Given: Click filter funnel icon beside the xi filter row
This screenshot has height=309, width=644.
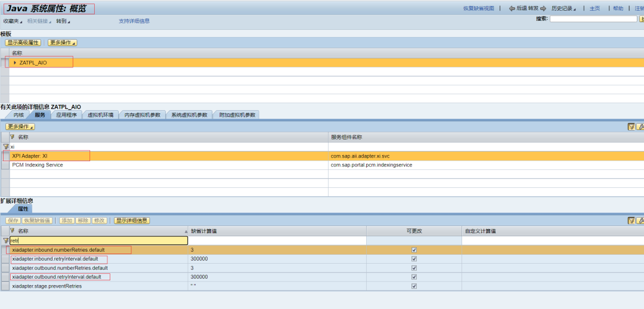Looking at the screenshot, I should click(5, 146).
